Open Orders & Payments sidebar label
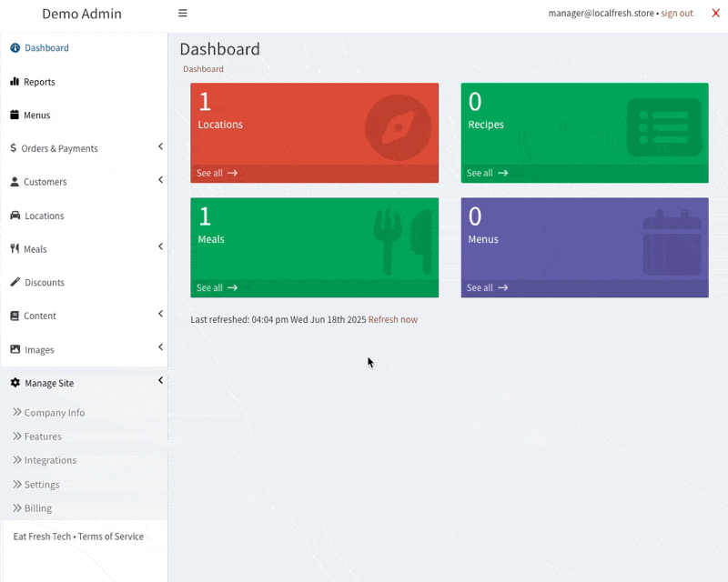This screenshot has width=728, height=582. pos(59,148)
